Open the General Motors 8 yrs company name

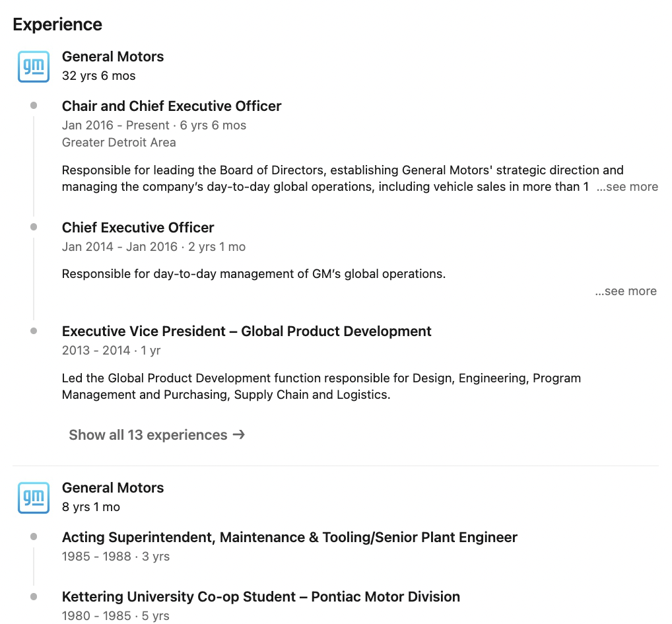(x=113, y=488)
